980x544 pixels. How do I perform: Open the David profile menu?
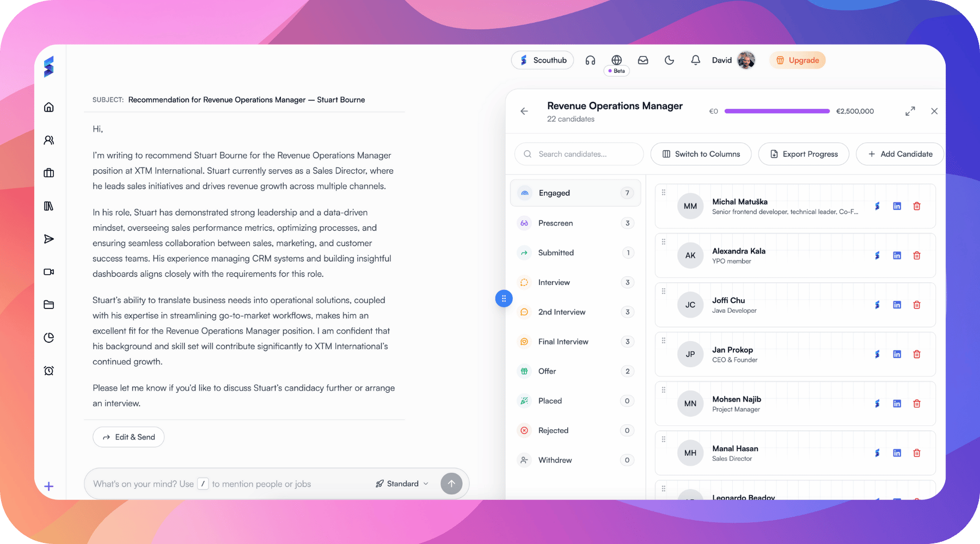tap(733, 60)
